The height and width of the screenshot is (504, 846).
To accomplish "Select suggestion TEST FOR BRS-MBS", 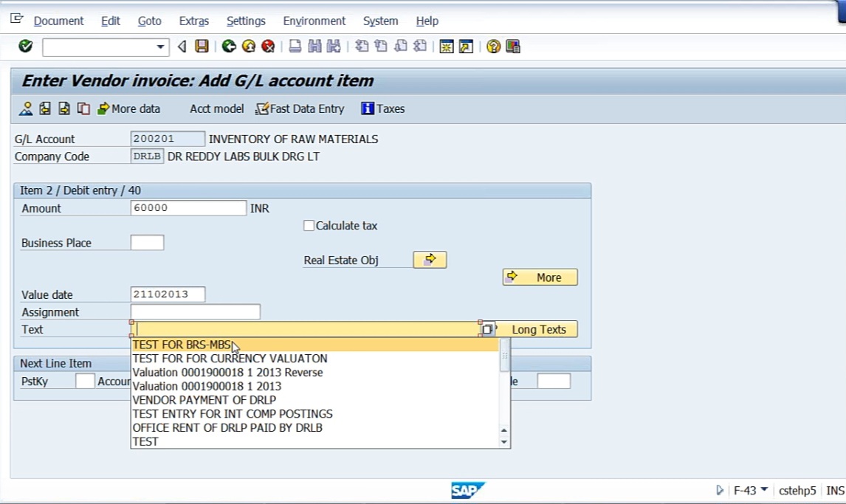I will point(314,345).
